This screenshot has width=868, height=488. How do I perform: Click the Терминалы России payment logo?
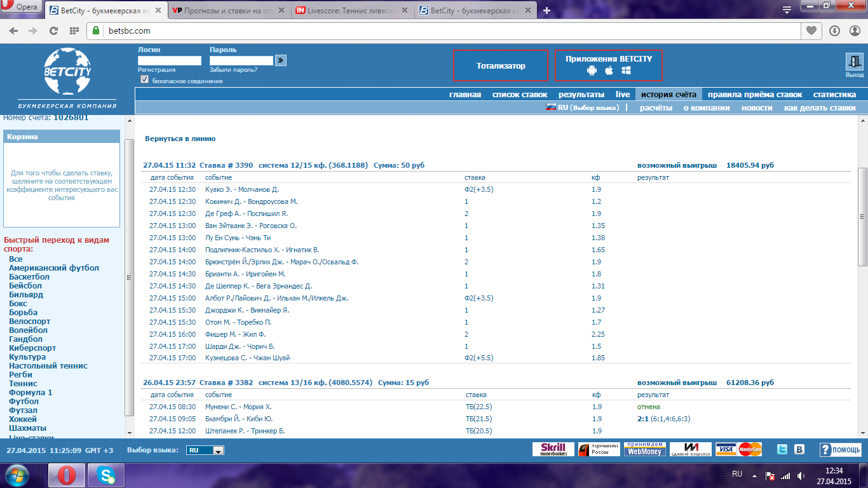tap(599, 449)
